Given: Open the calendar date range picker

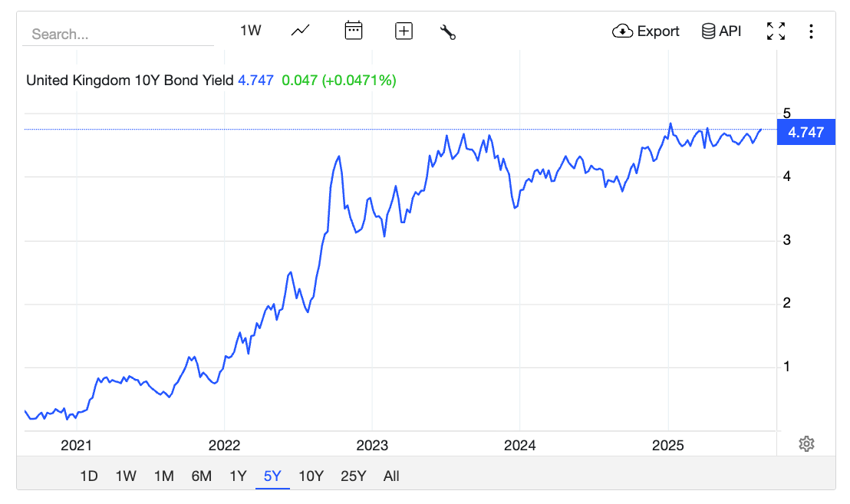Looking at the screenshot, I should coord(353,31).
